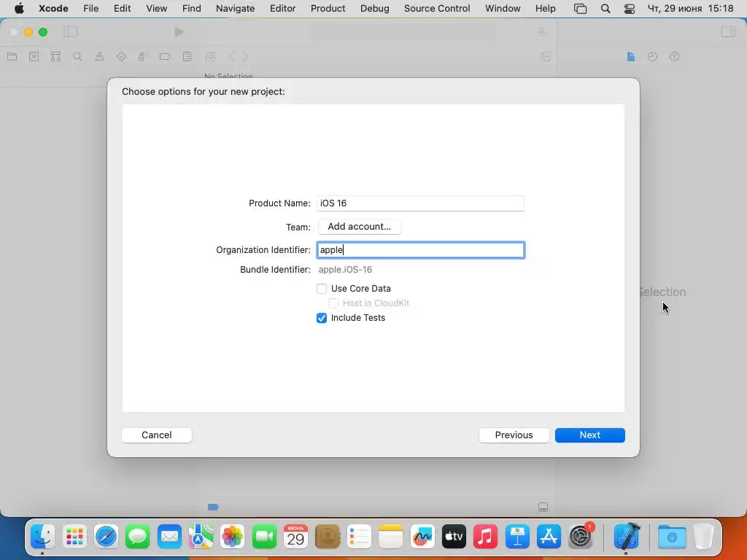Image resolution: width=747 pixels, height=560 pixels.
Task: Click the Host in CloudKit checkbox
Action: (333, 303)
